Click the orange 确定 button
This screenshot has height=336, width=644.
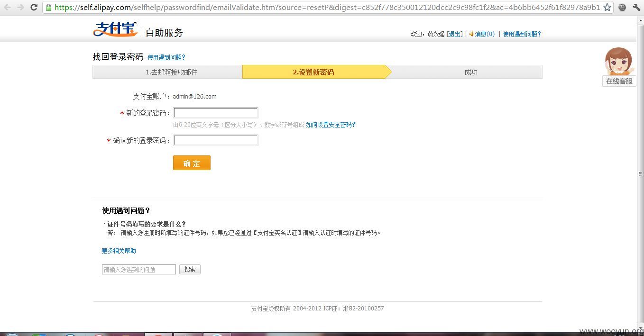click(x=192, y=163)
